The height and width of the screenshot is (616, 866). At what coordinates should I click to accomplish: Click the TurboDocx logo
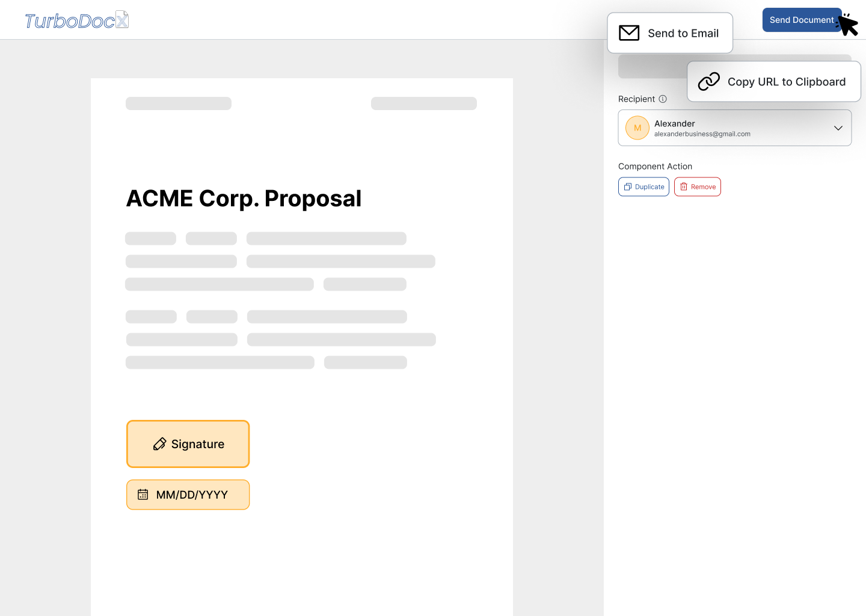[x=76, y=20]
